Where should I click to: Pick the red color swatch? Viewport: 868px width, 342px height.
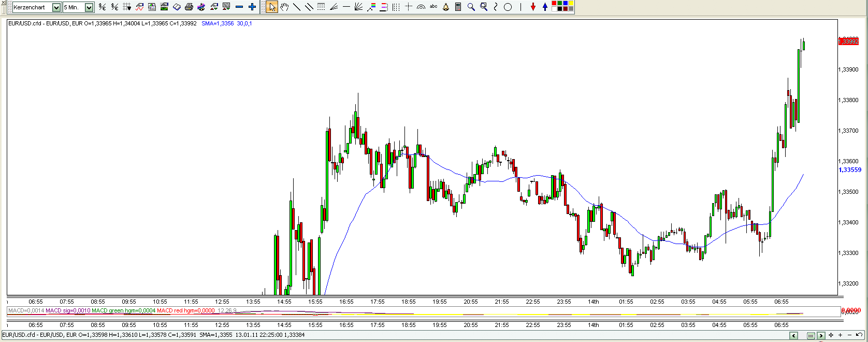click(x=554, y=4)
